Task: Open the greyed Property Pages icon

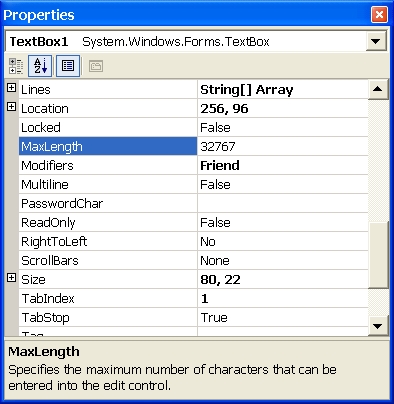Action: [96, 66]
